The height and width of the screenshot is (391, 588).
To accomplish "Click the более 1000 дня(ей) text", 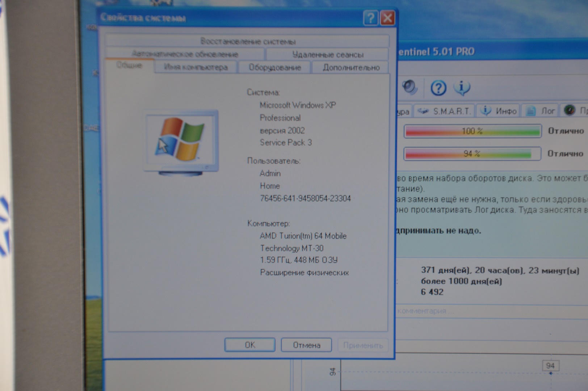I will click(x=461, y=281).
